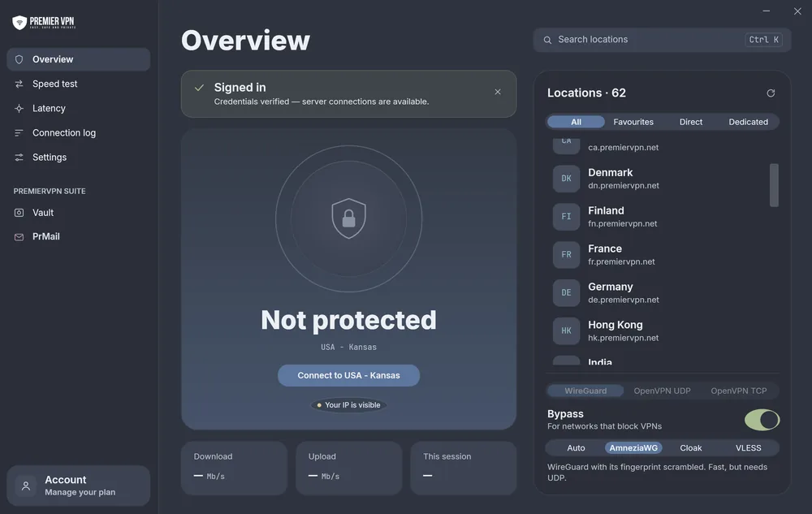
Task: Choose Cloak bypass mode
Action: coord(691,448)
